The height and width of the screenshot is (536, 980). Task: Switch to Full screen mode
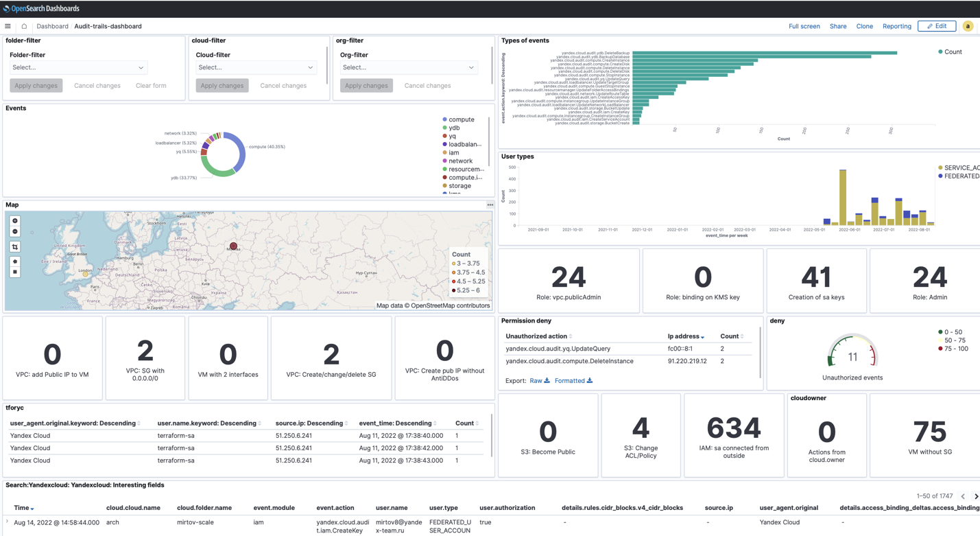804,26
